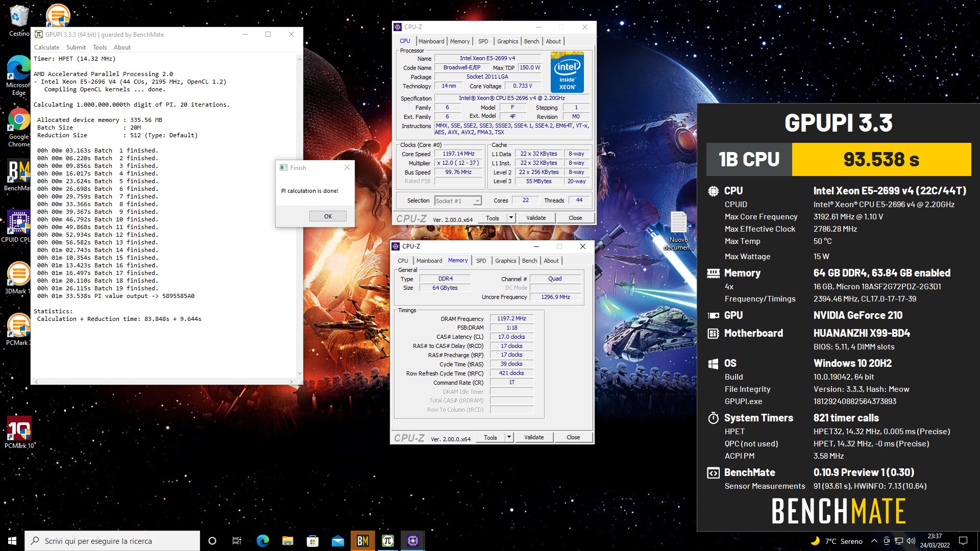This screenshot has height=551, width=980.
Task: Click the 93.538 s result in BenchMate panel
Action: (x=881, y=159)
